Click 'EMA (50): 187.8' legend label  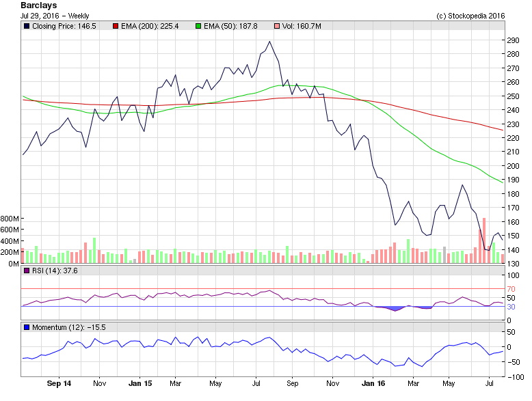[x=230, y=26]
